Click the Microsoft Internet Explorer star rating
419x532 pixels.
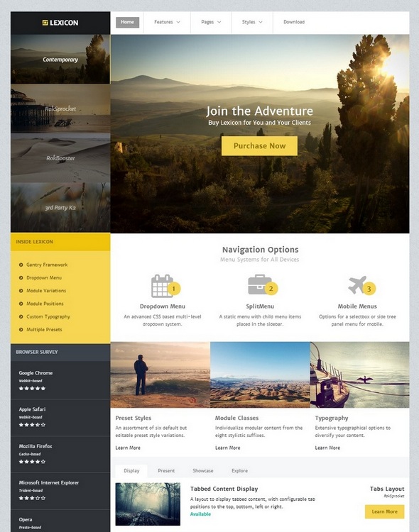pos(32,498)
